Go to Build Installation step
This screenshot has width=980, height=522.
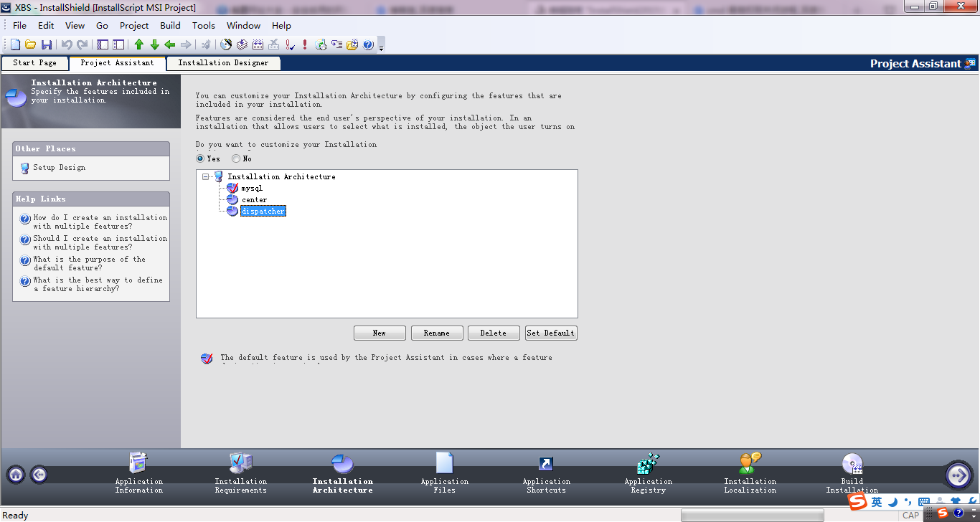pyautogui.click(x=852, y=473)
